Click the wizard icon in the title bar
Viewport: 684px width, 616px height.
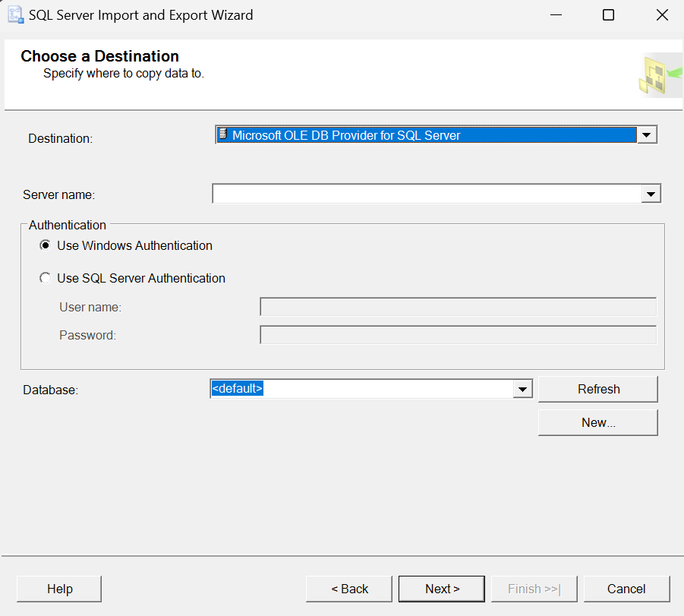pos(16,15)
